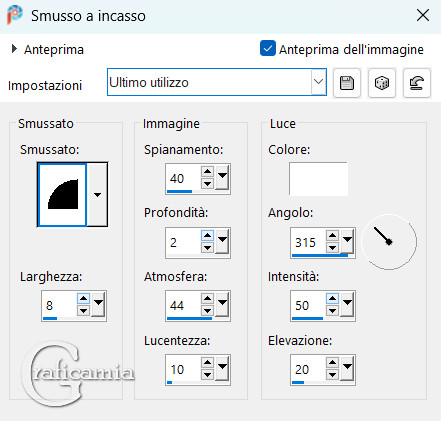Click the randomize parameters dice icon

[382, 83]
